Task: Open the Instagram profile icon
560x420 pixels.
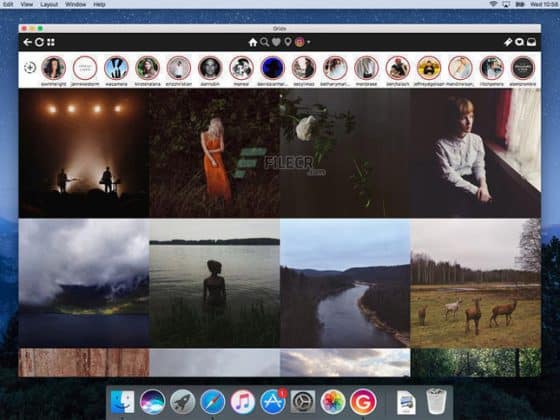Action: 300,42
